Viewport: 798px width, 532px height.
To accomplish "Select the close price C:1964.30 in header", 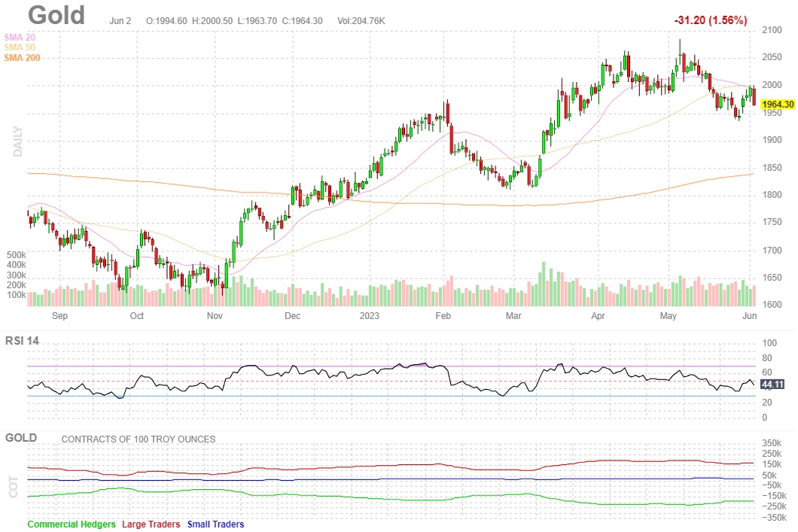I will (303, 21).
